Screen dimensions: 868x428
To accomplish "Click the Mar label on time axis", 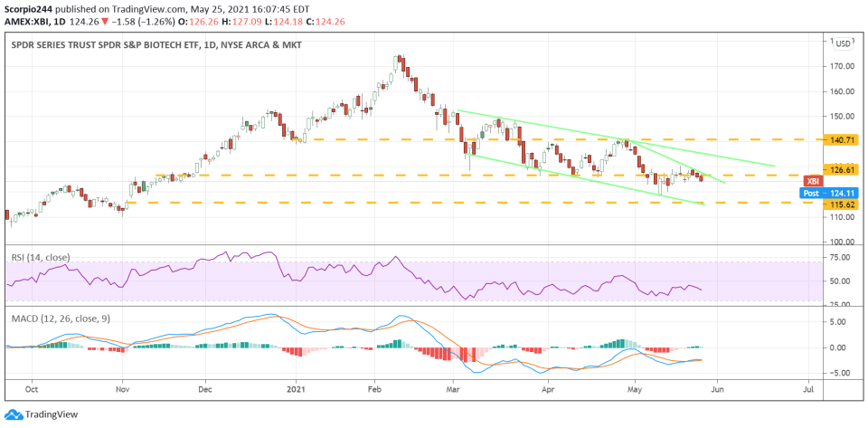I will pyautogui.click(x=453, y=388).
